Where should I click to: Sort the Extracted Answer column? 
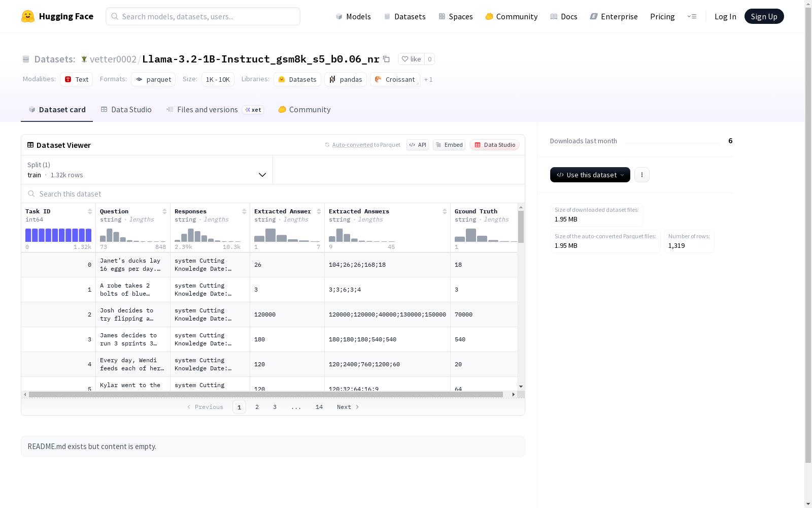[x=319, y=211]
